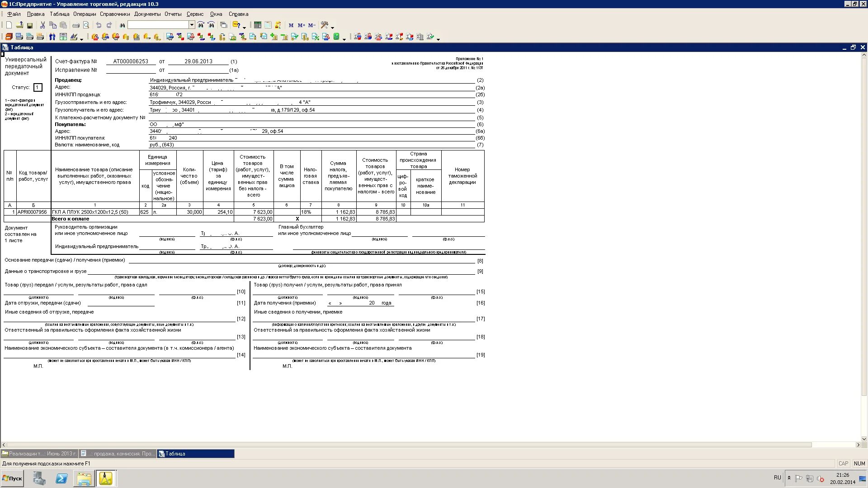868x488 pixels.
Task: Redo the last action
Action: (109, 25)
